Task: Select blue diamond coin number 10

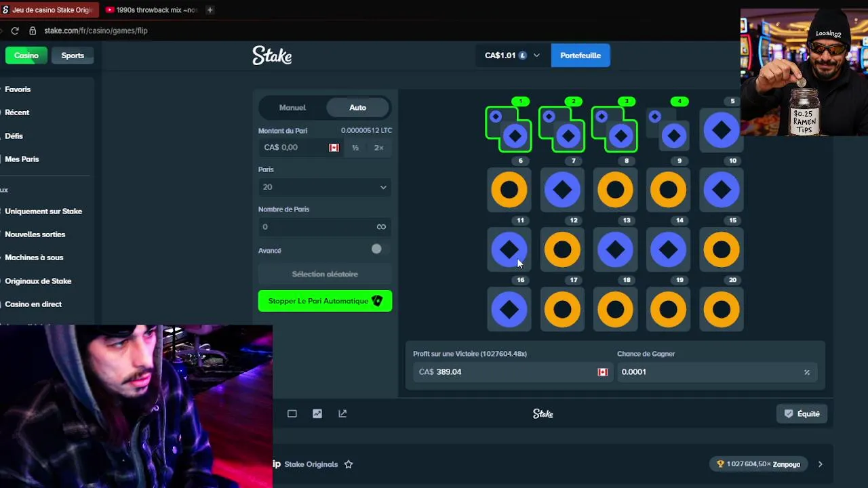Action: [721, 190]
